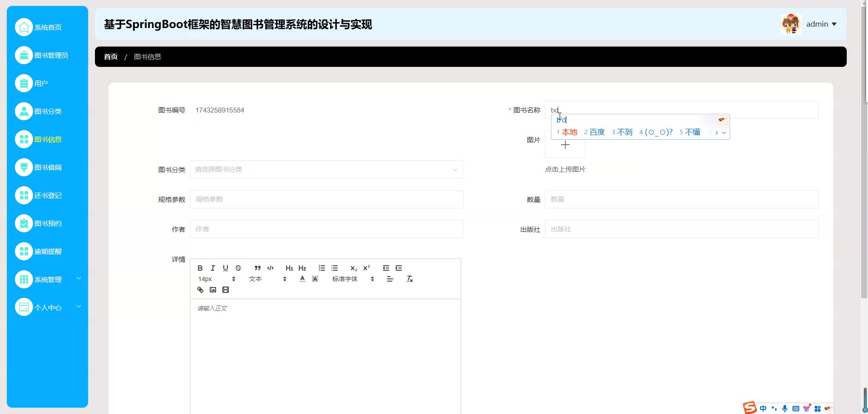Choose IME candidate 2 百度

(594, 132)
